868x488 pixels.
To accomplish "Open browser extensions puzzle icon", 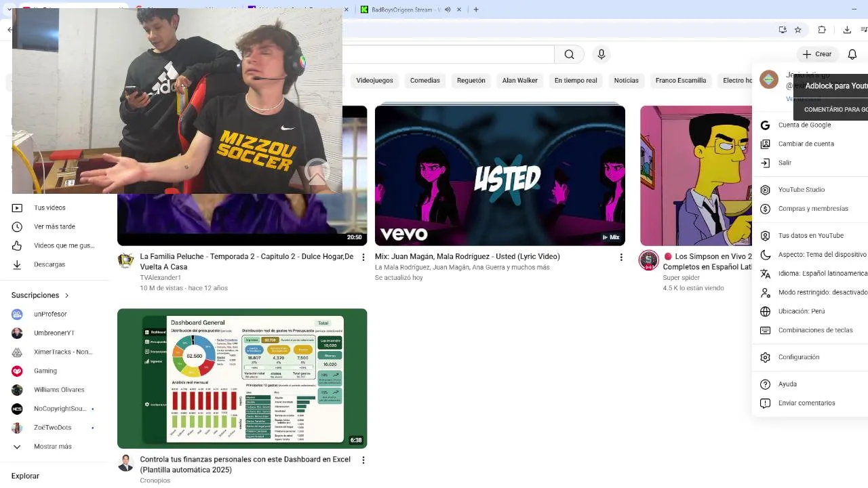I will pos(822,30).
